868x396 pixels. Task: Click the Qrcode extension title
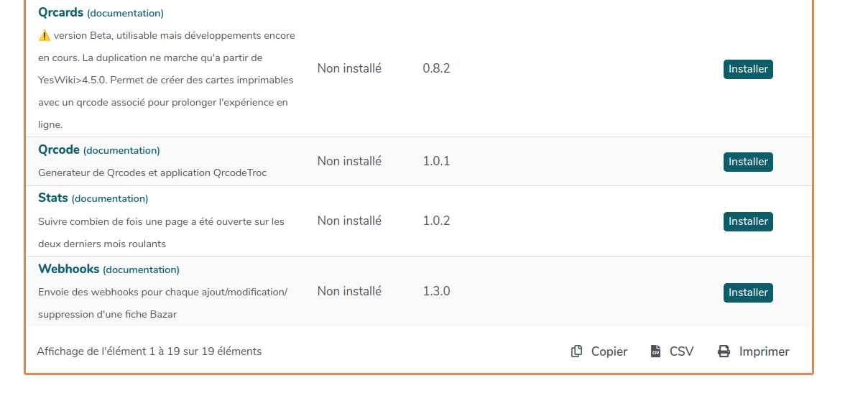click(59, 149)
